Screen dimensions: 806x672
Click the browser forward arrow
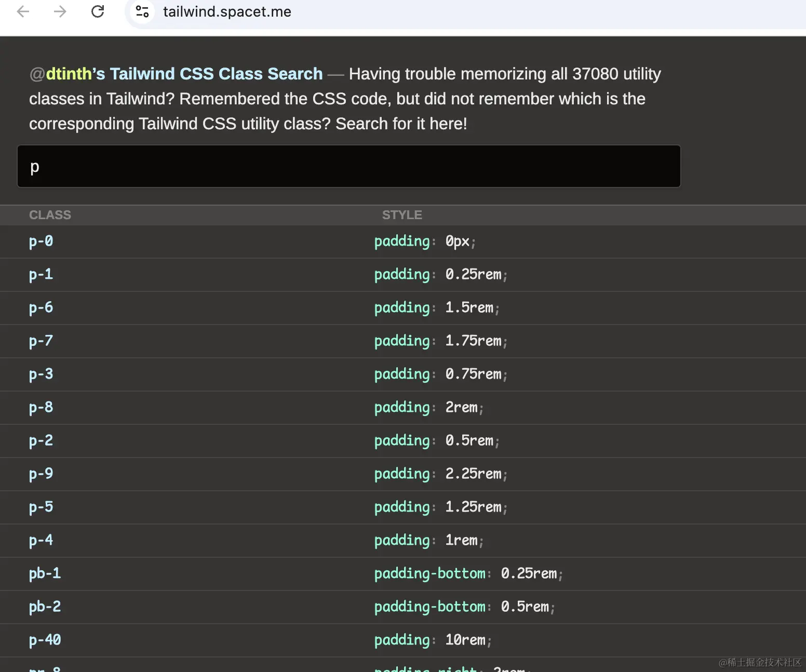click(60, 11)
